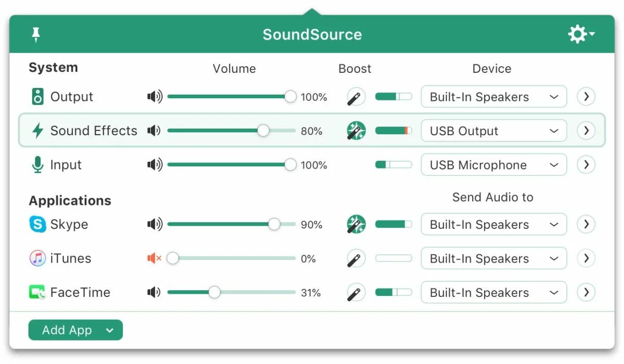The image size is (624, 364).
Task: Adjust the FaceTime volume slider
Action: pos(231,292)
